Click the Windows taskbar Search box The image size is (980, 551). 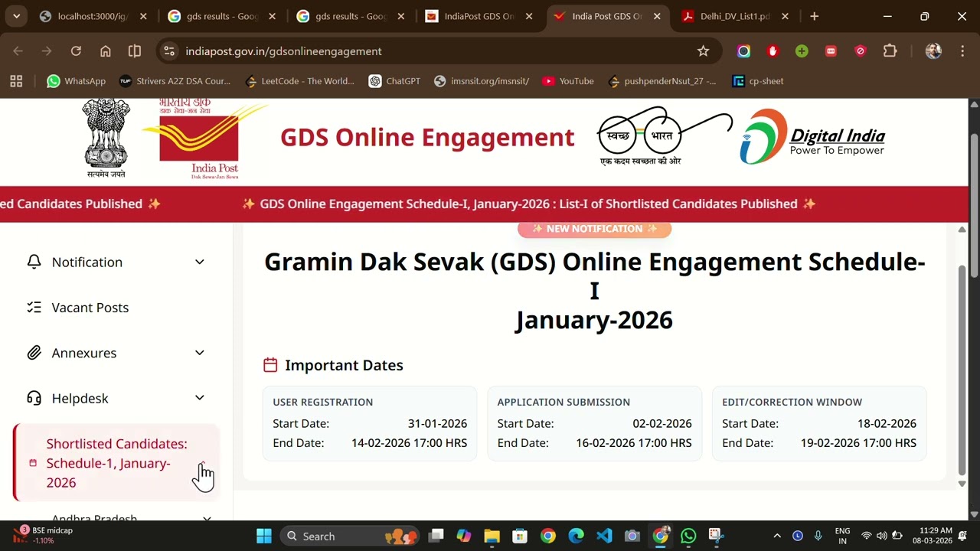350,536
